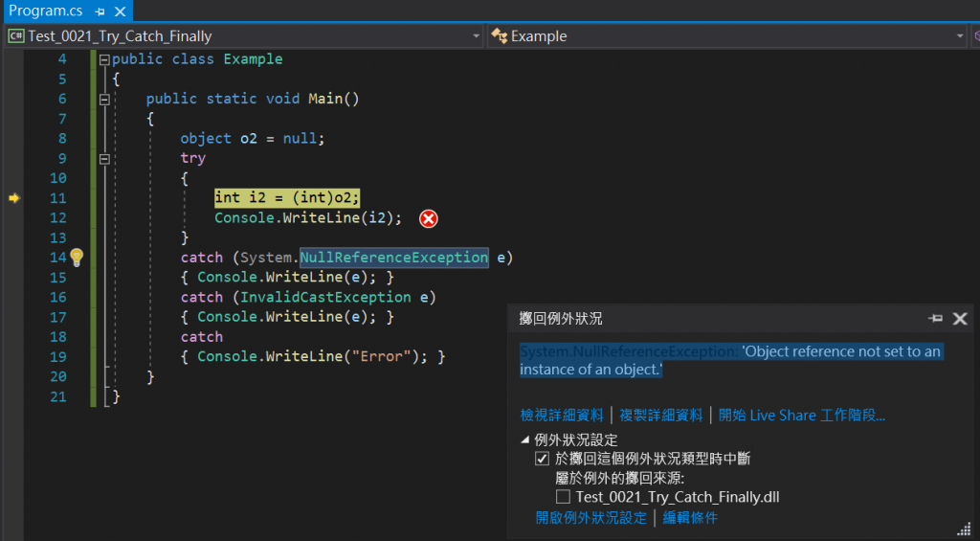Open the Test_0021_Try_Catch_Finally project dropdown
The image size is (980, 541).
[244, 36]
